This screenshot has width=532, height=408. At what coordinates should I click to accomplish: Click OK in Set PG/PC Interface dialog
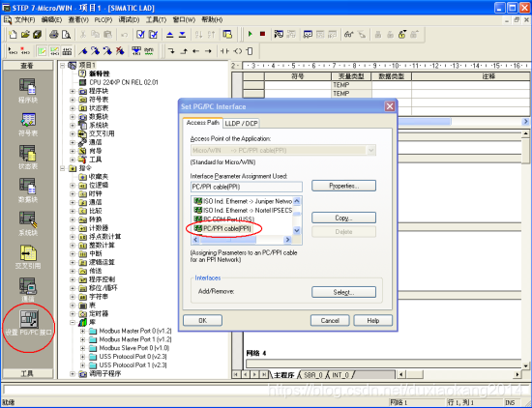click(x=202, y=320)
